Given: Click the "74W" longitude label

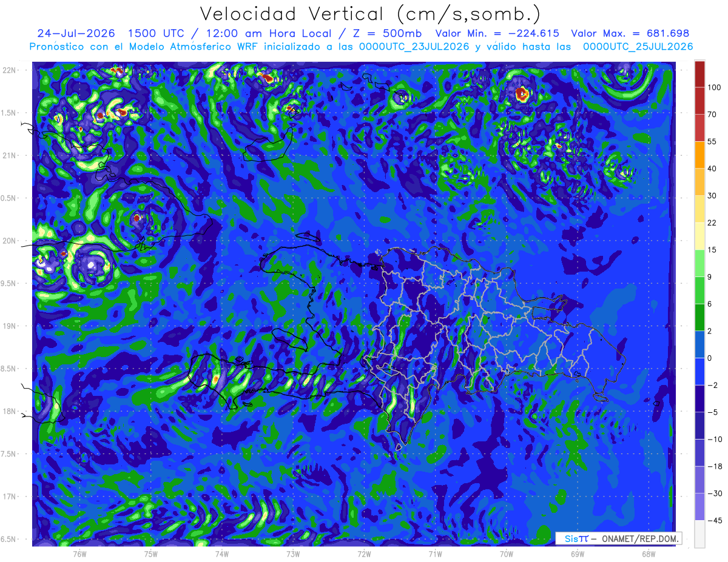Looking at the screenshot, I should point(222,554).
